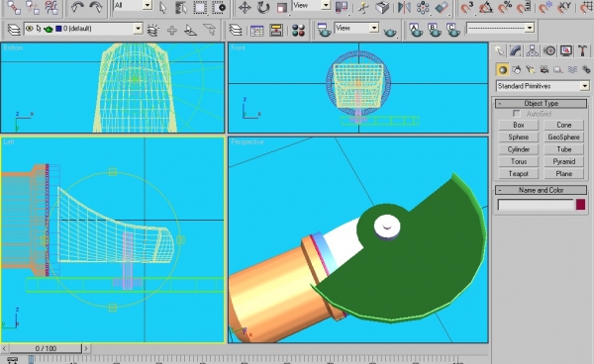
Task: Click the Select Objects in Current Layer icon
Action: (190, 30)
